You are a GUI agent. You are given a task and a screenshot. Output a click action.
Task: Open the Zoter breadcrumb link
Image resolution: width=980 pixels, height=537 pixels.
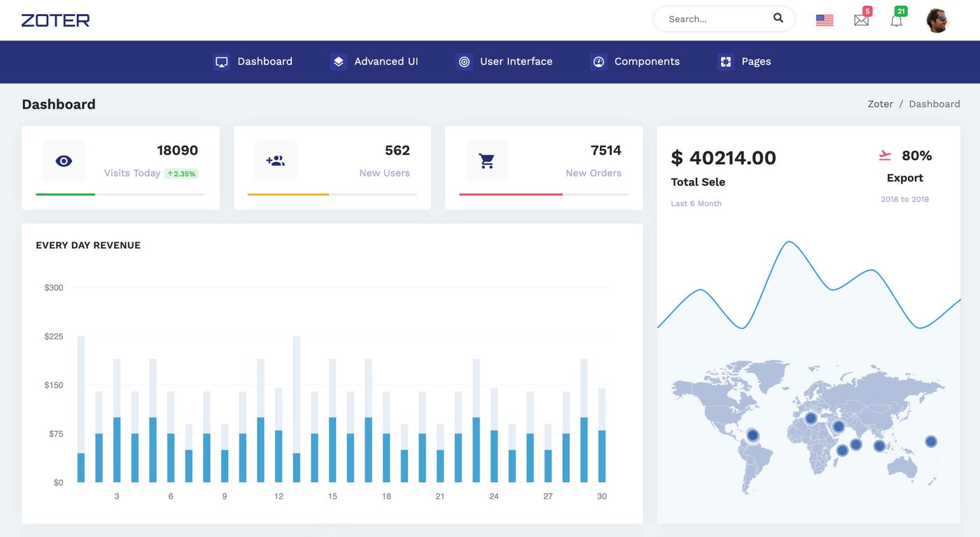coord(880,104)
